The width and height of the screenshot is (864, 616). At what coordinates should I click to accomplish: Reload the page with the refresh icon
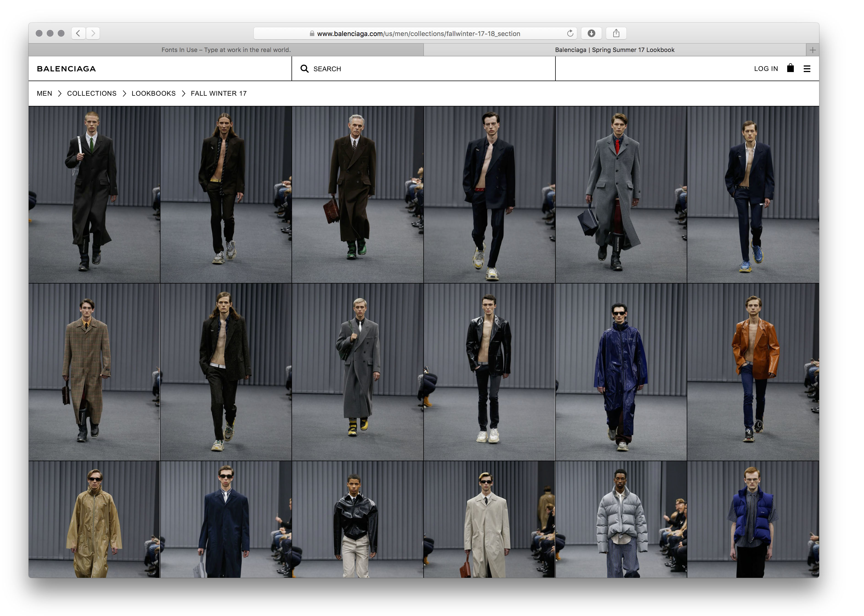click(570, 33)
